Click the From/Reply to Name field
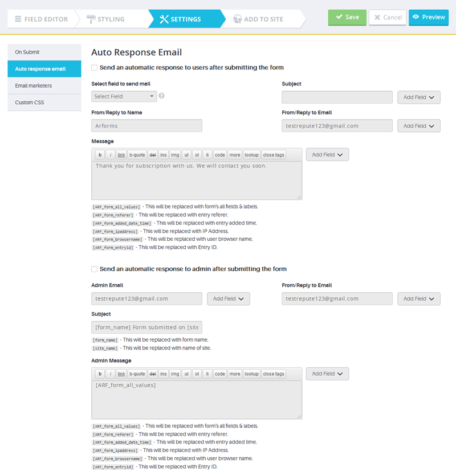Image resolution: width=456 pixels, height=476 pixels. tap(147, 126)
